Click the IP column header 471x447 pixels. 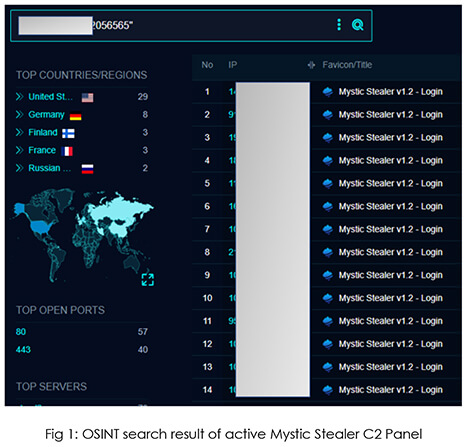point(233,65)
